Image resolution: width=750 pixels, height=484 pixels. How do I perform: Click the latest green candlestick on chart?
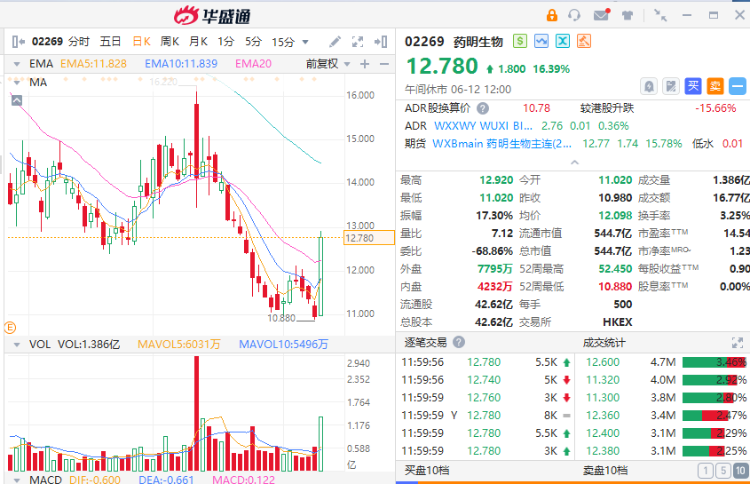click(x=321, y=276)
